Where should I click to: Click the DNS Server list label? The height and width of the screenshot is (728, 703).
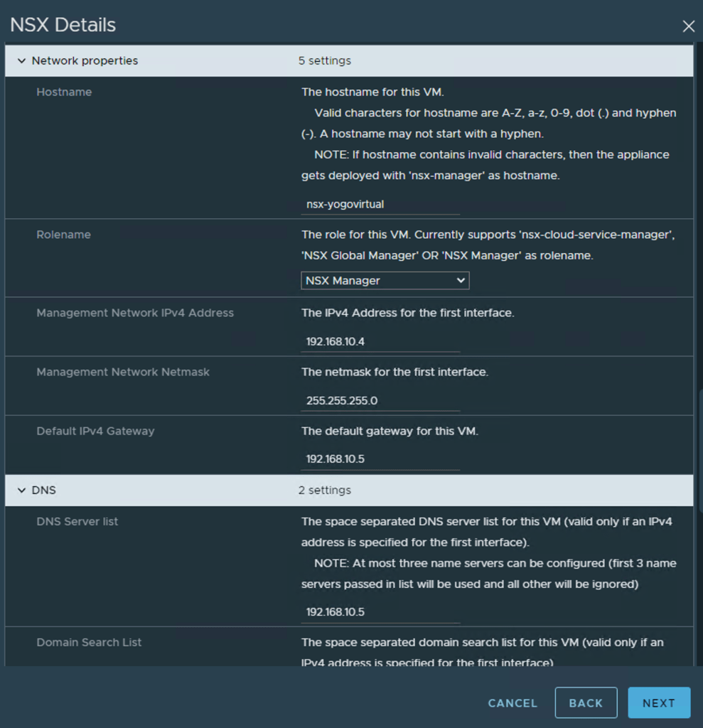tap(77, 522)
